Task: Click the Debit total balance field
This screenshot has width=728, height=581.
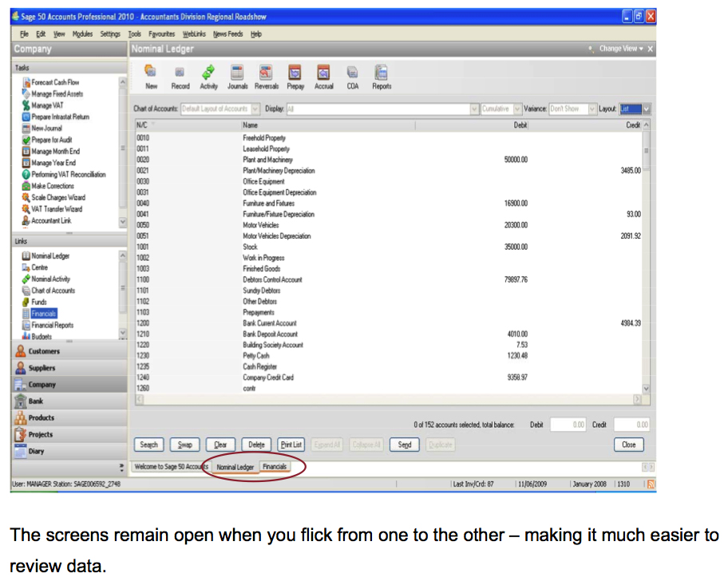Action: tap(568, 425)
